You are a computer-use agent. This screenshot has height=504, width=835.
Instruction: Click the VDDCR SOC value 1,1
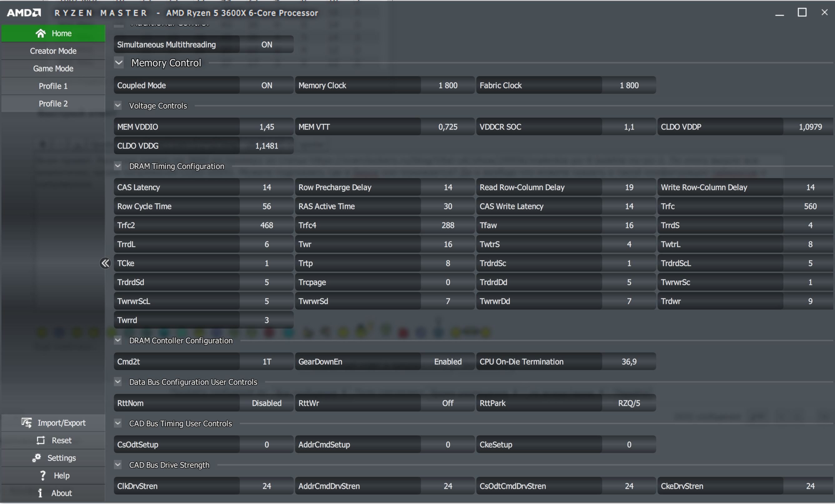[629, 127]
